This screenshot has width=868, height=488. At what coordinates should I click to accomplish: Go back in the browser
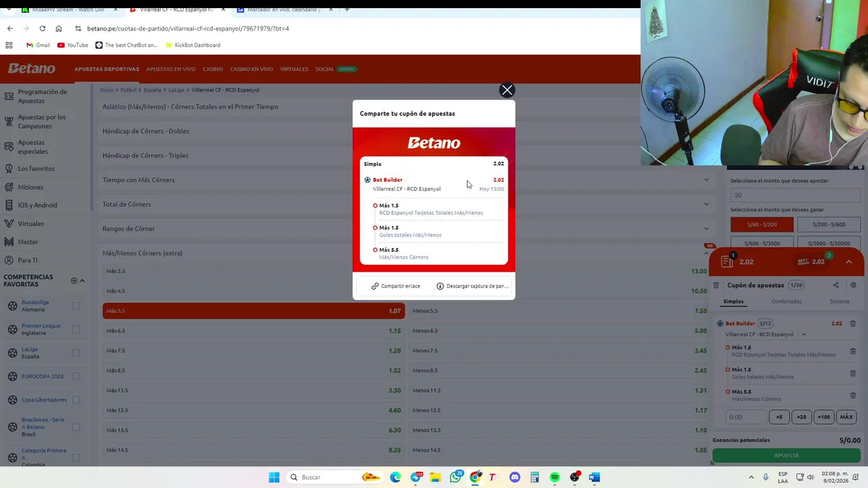coord(9,28)
